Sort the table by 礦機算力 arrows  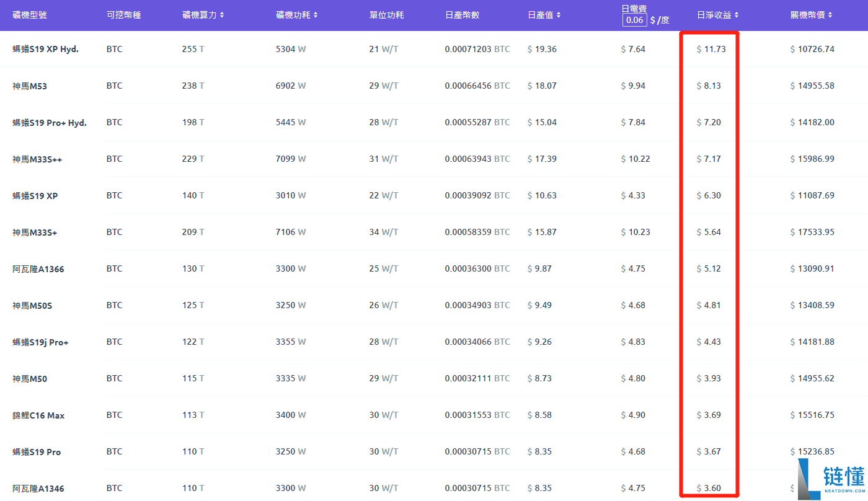click(222, 15)
